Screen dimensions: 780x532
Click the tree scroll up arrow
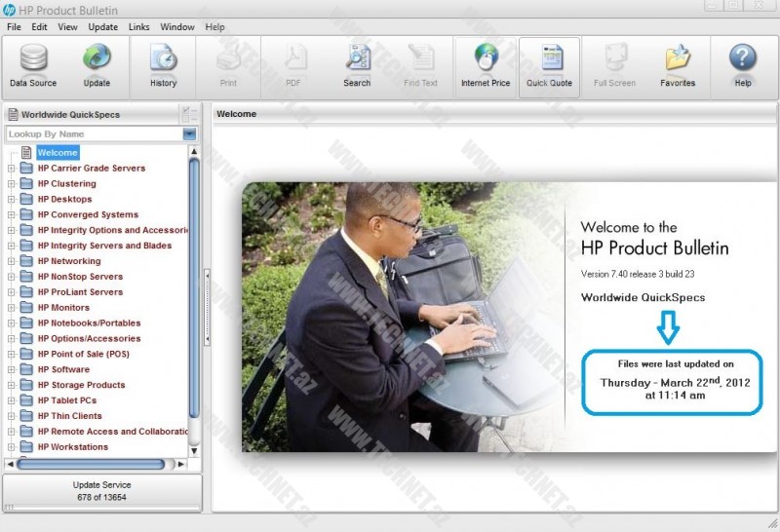click(x=194, y=151)
